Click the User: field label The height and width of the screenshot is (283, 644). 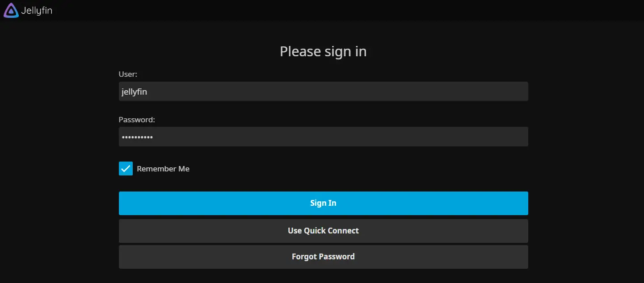coord(128,74)
